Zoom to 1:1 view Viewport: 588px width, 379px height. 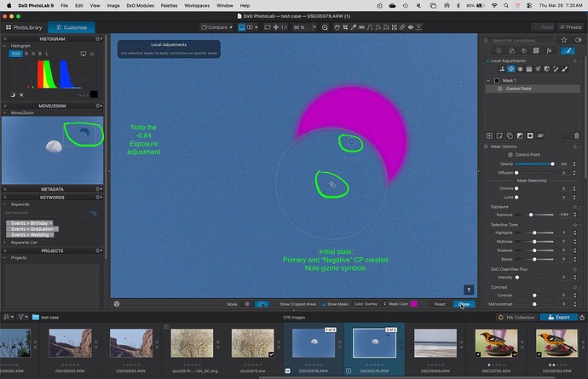284,27
